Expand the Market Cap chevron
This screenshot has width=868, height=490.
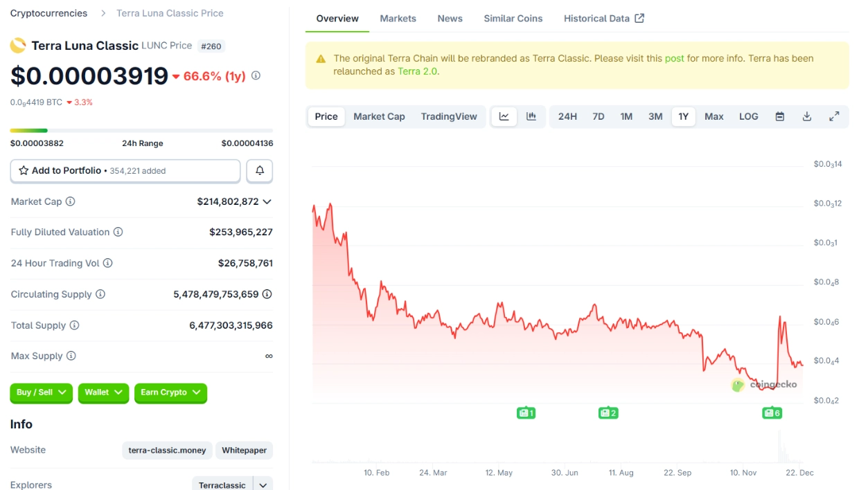tap(267, 201)
